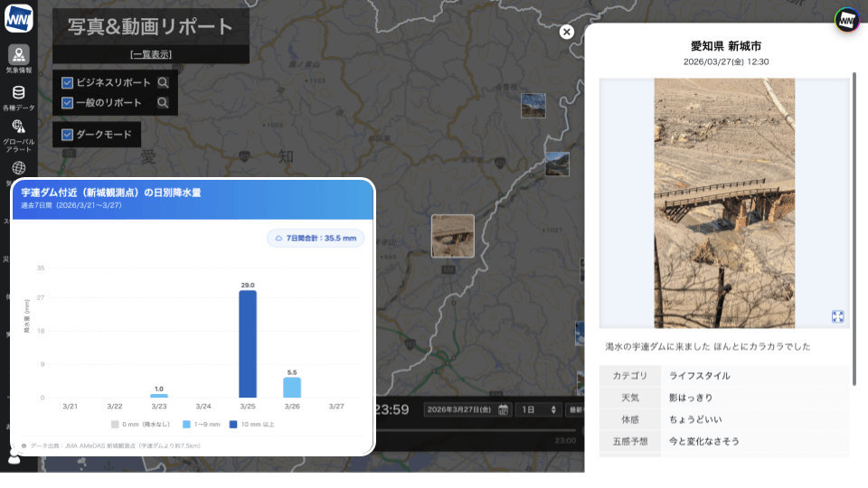Close the 新城市 report detail panel
This screenshot has width=868, height=488.
tap(567, 32)
